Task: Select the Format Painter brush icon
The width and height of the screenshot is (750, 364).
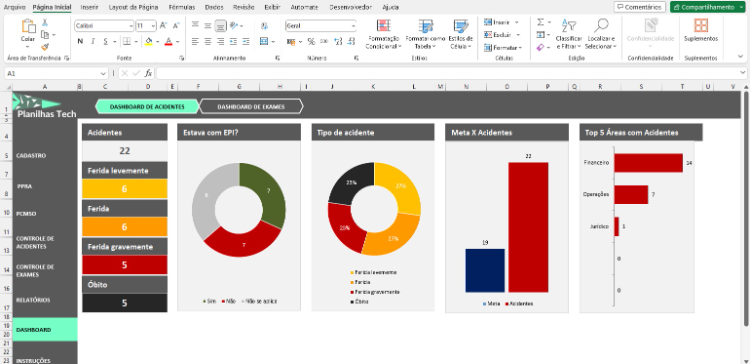Action: 45,47
